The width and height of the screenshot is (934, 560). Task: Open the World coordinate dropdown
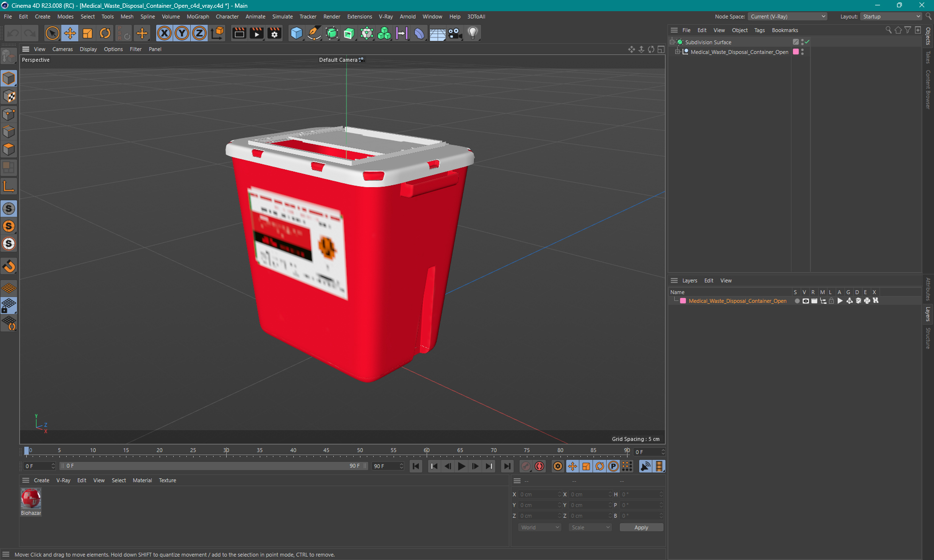[x=539, y=527]
